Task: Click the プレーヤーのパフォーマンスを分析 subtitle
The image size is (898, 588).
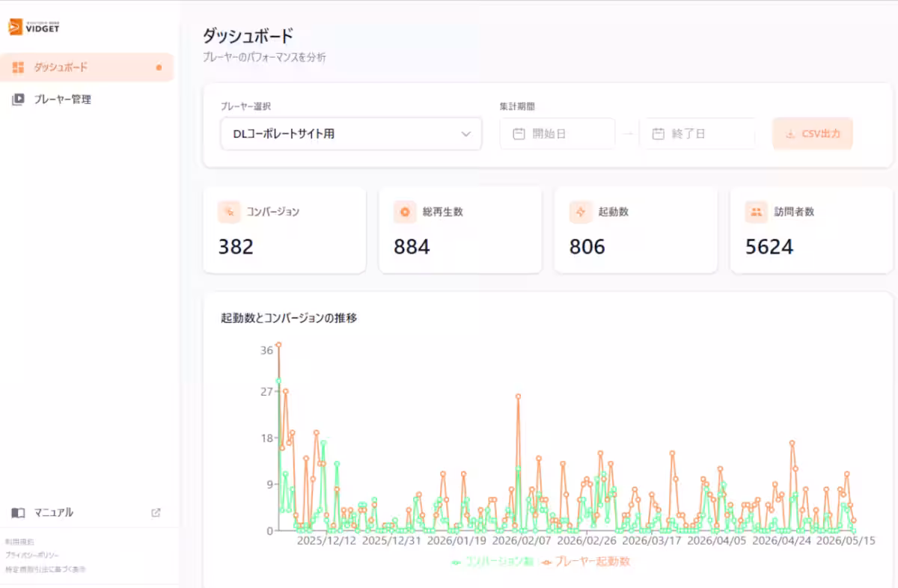Action: (264, 57)
